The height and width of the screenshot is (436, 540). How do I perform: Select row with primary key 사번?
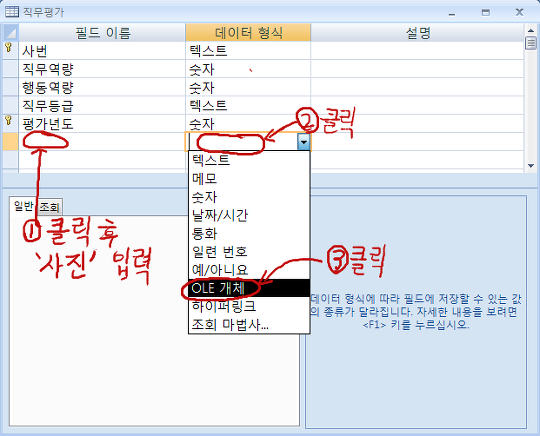(11, 51)
